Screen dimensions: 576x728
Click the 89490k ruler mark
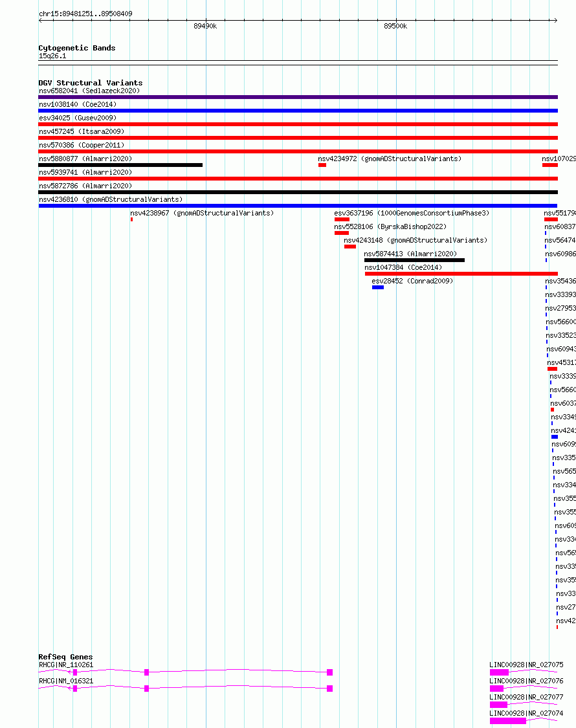point(205,27)
